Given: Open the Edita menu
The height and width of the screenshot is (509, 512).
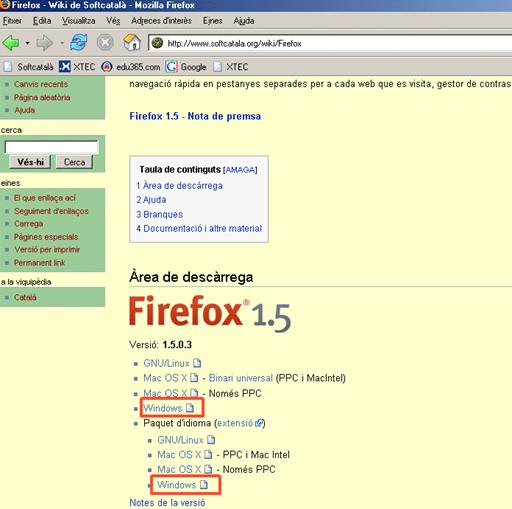Looking at the screenshot, I should [x=42, y=21].
